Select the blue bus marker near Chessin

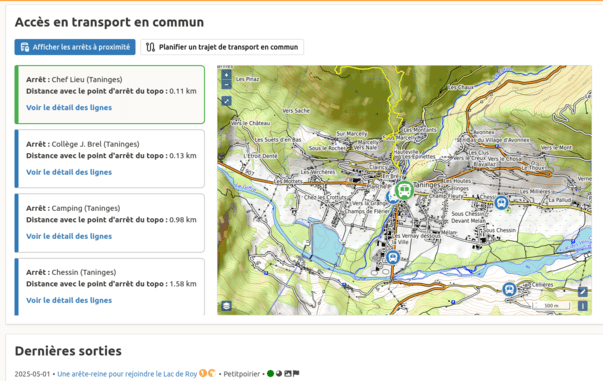click(501, 202)
